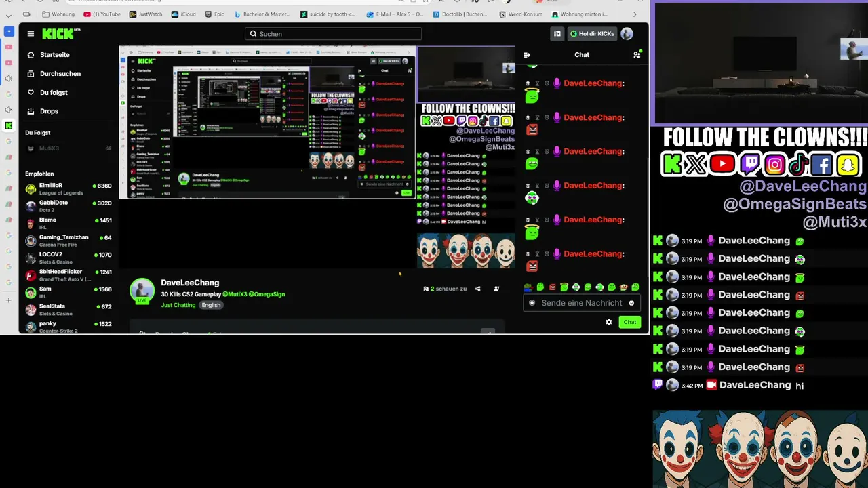Add a new tab with plus icon
This screenshot has height=488, width=868.
coord(9,300)
